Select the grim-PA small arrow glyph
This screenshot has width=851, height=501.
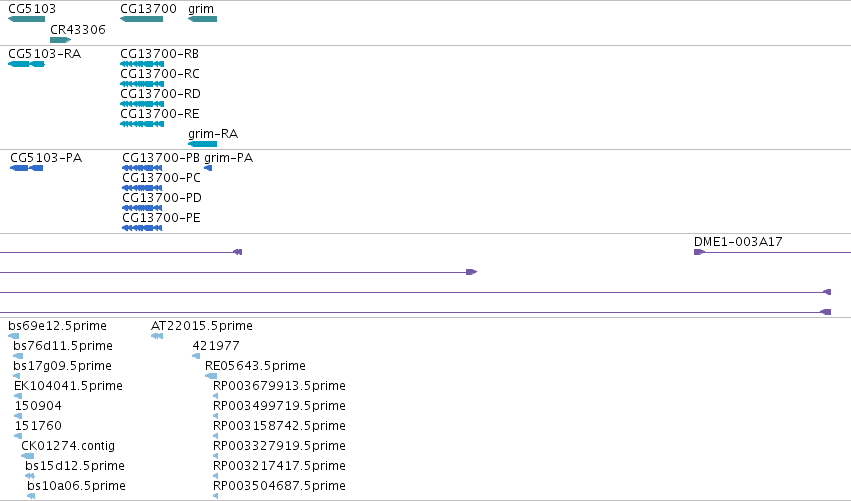pos(208,168)
